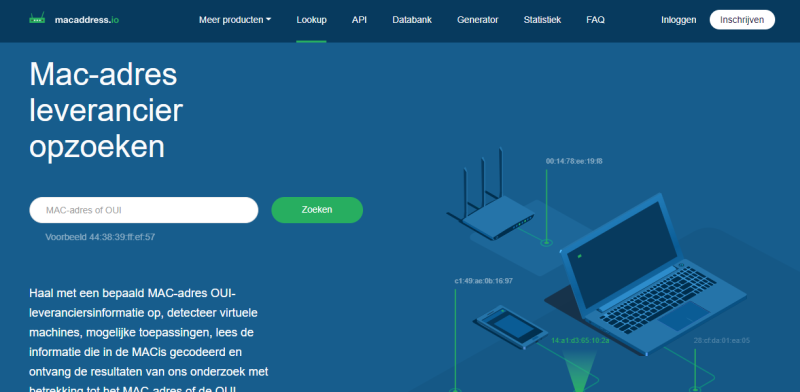The width and height of the screenshot is (800, 392).
Task: Go to the API page
Action: pos(359,20)
